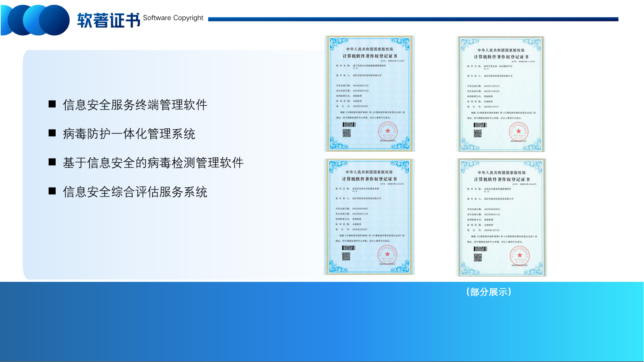Click the 信息安全服务终端管理软件 list text
This screenshot has height=362, width=644.
135,105
